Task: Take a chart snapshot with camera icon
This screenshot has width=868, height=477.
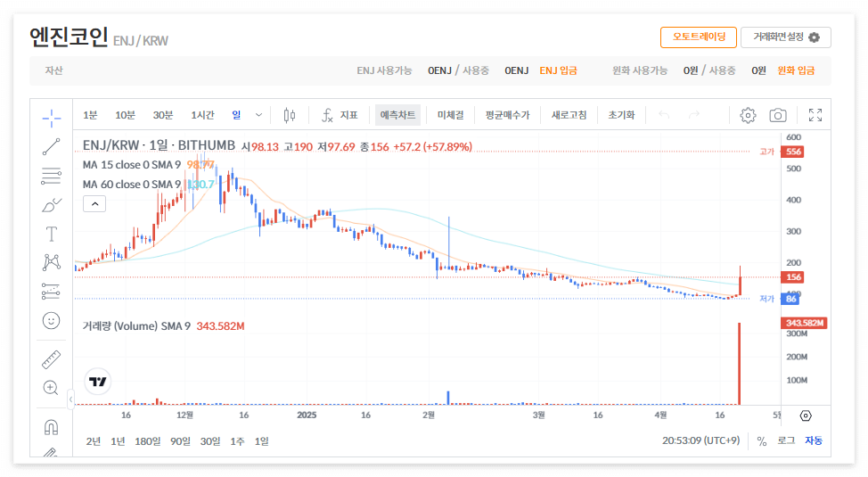Action: click(x=778, y=115)
